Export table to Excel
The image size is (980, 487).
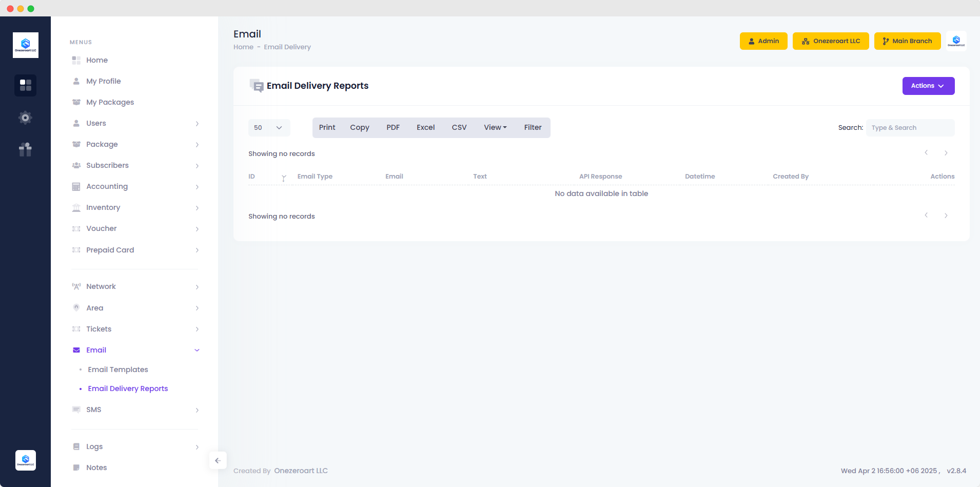click(425, 127)
